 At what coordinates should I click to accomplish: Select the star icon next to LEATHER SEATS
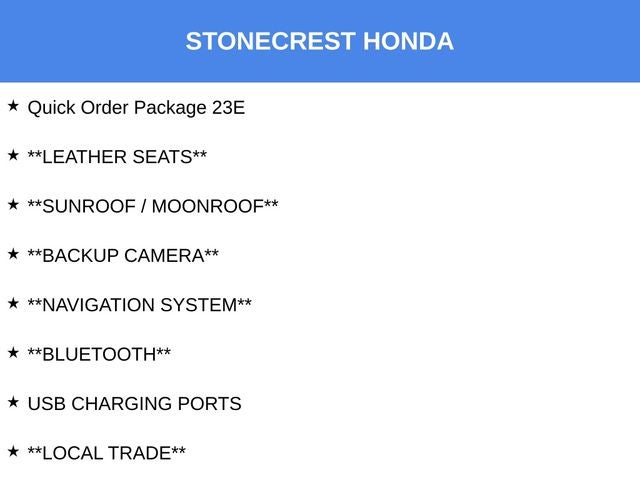pos(13,155)
